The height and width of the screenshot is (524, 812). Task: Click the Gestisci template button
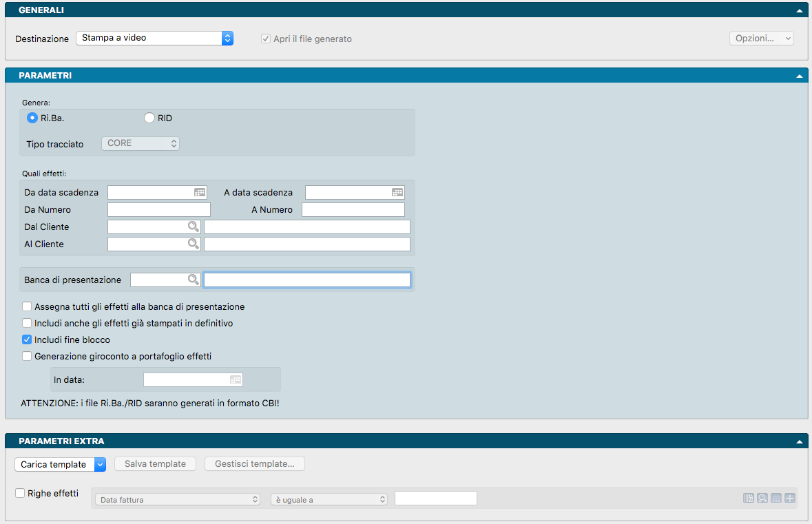(x=254, y=464)
